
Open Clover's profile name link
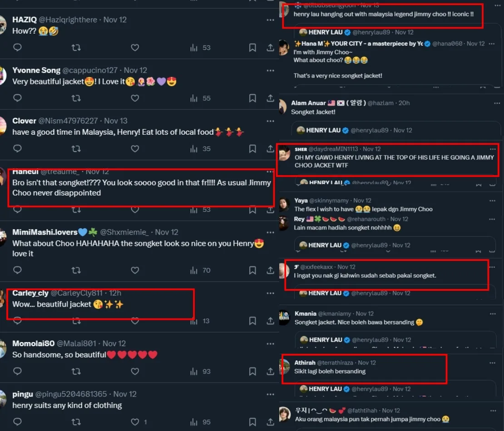(x=24, y=121)
